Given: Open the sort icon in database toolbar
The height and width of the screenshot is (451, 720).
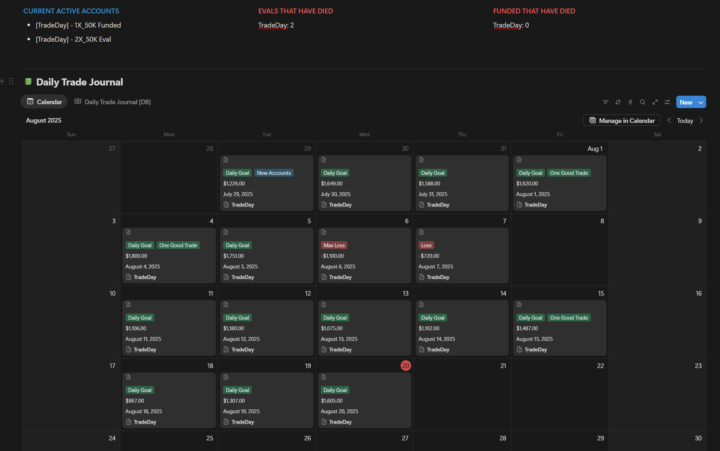Looking at the screenshot, I should pyautogui.click(x=618, y=102).
